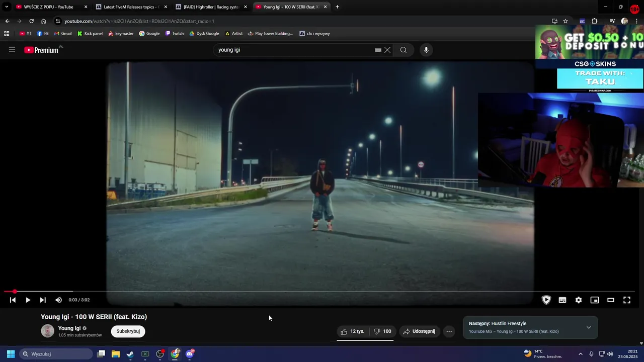Open the apps grid in bookmarks bar
Viewport: 644px width, 362px height.
(7, 34)
